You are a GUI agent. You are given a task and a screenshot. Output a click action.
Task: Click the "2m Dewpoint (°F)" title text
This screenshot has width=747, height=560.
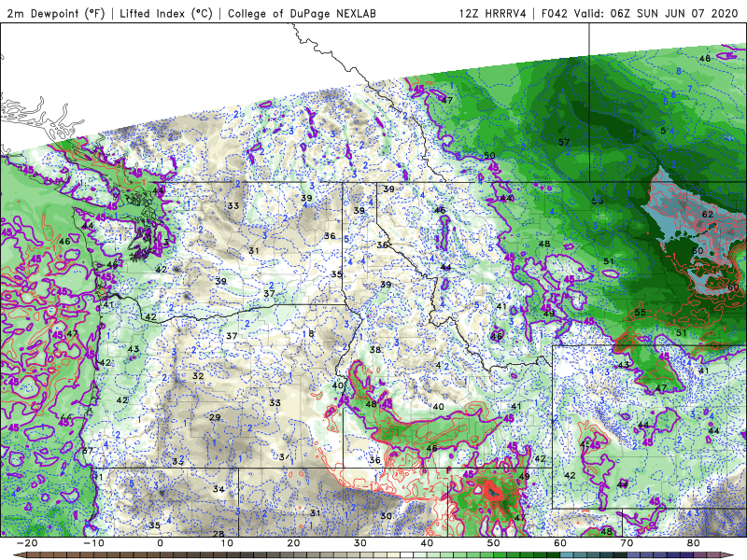tap(56, 13)
